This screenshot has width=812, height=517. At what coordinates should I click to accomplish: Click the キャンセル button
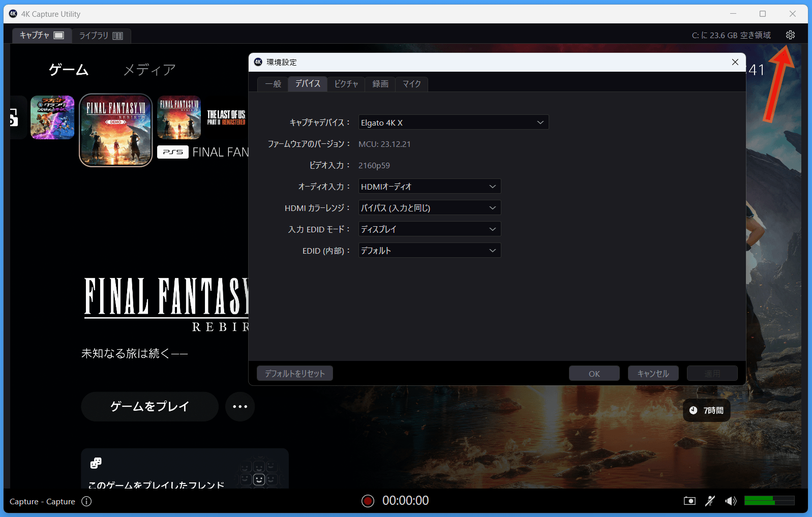pyautogui.click(x=653, y=374)
